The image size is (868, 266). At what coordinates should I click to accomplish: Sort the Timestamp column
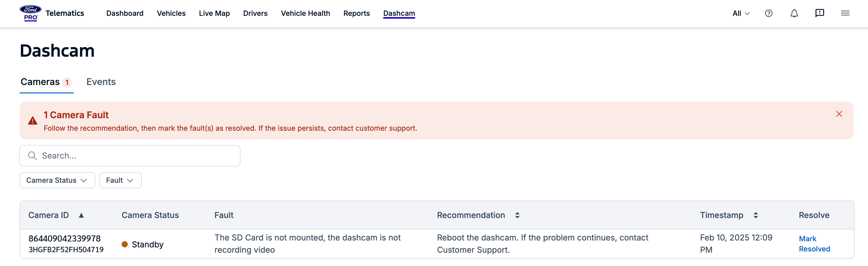(756, 215)
